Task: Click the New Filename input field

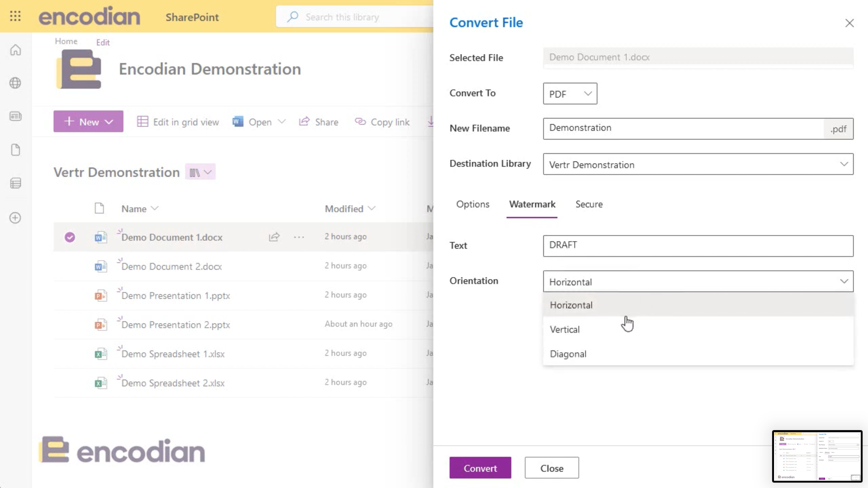Action: pos(683,128)
